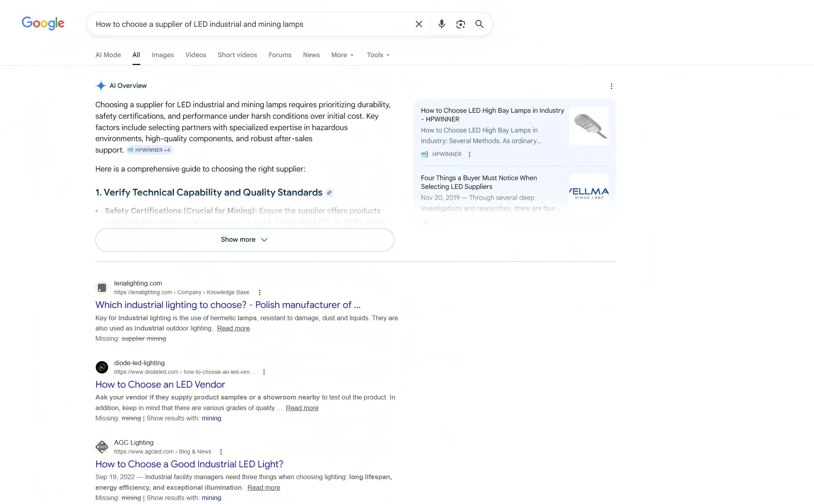Open the Forums tab
The image size is (814, 504).
coord(280,55)
